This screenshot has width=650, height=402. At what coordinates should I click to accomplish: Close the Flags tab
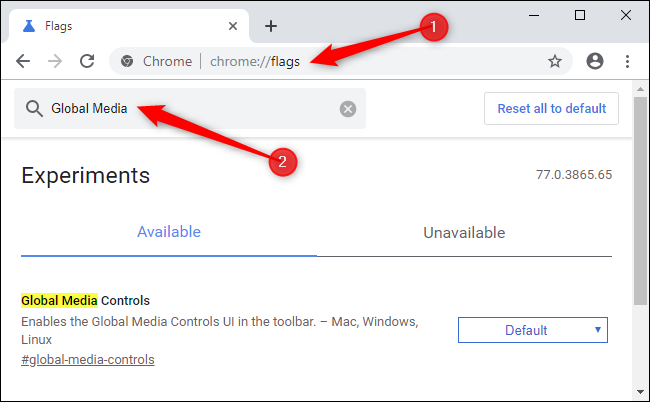coord(233,26)
